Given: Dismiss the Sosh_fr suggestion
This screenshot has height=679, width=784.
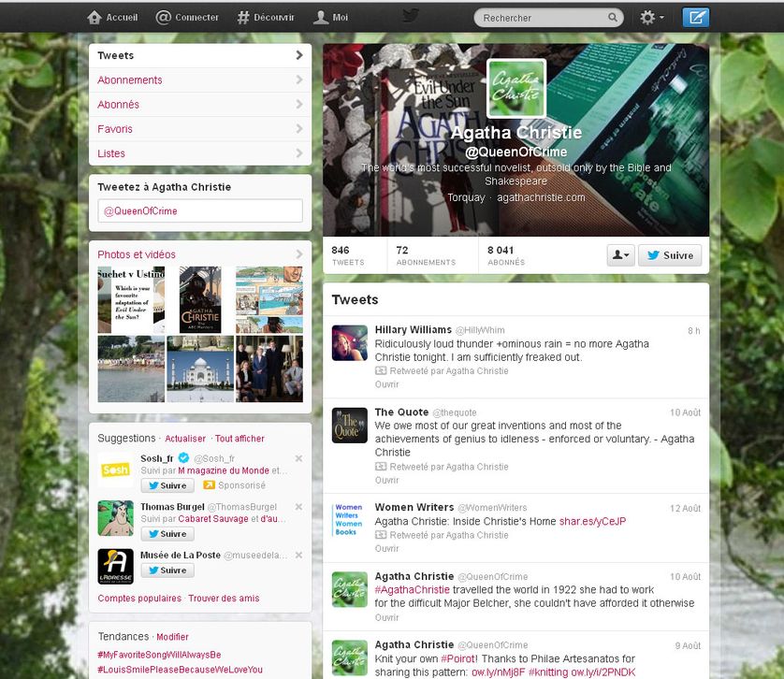Looking at the screenshot, I should (x=298, y=458).
